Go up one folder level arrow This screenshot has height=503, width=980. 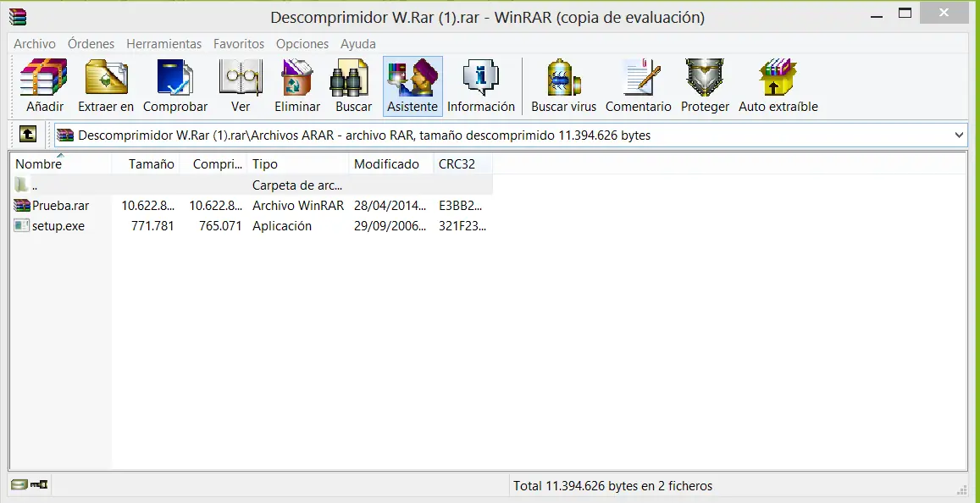(x=27, y=134)
